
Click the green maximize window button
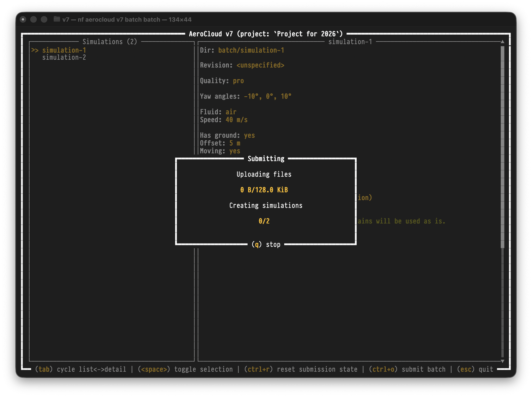tap(44, 19)
